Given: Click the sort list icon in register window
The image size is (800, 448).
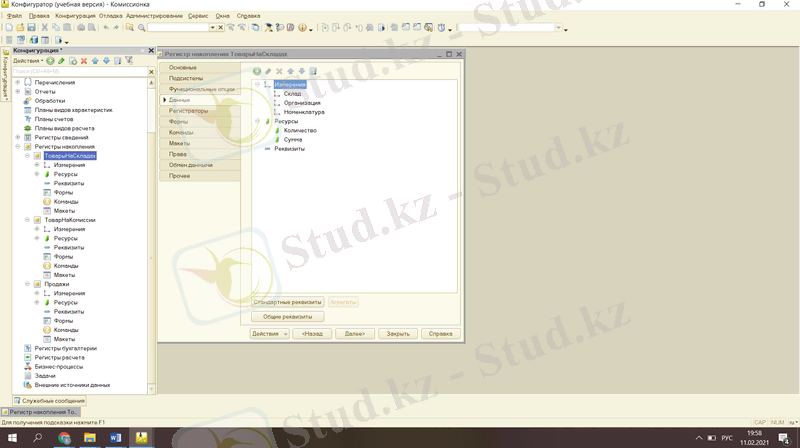Looking at the screenshot, I should coord(313,71).
